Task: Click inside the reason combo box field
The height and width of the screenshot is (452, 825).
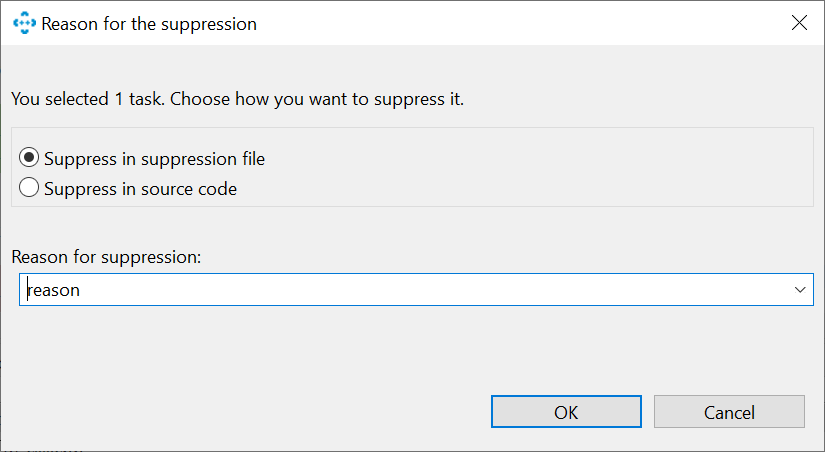Action: point(416,289)
